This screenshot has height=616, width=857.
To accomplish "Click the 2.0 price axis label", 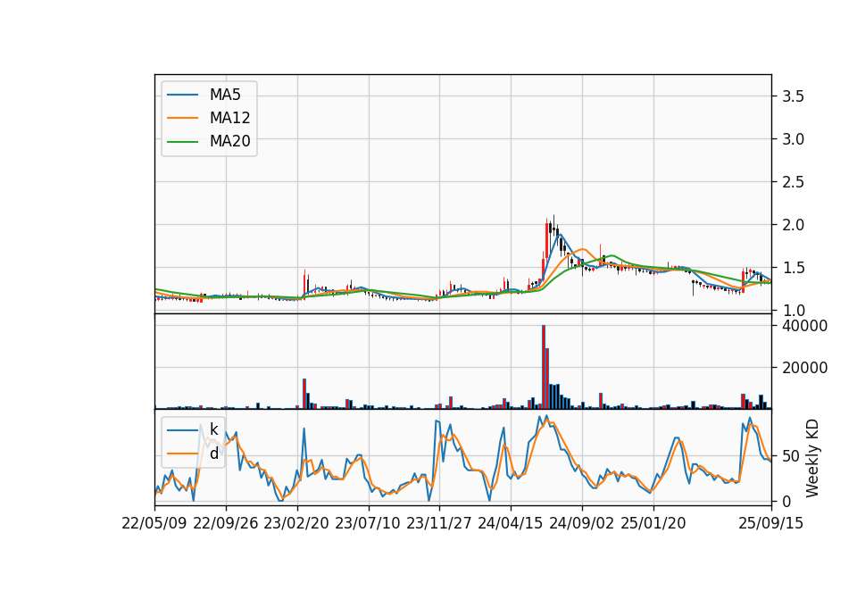I will (793, 225).
